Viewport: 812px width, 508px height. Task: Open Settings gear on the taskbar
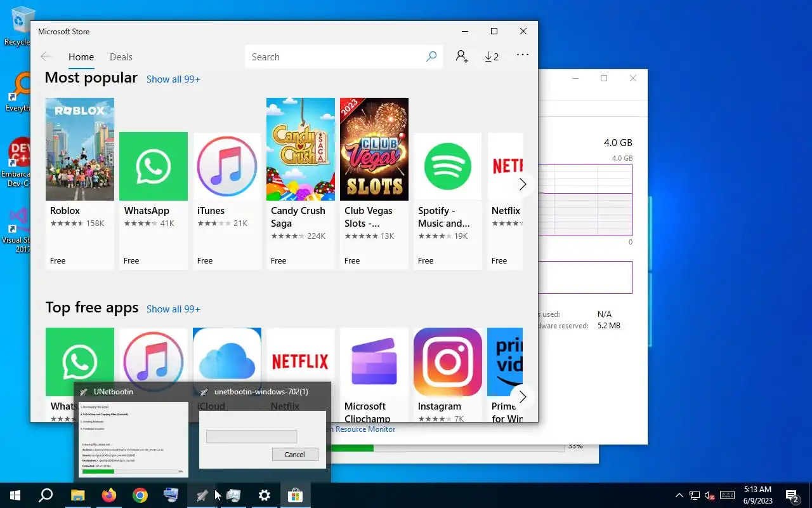(264, 495)
